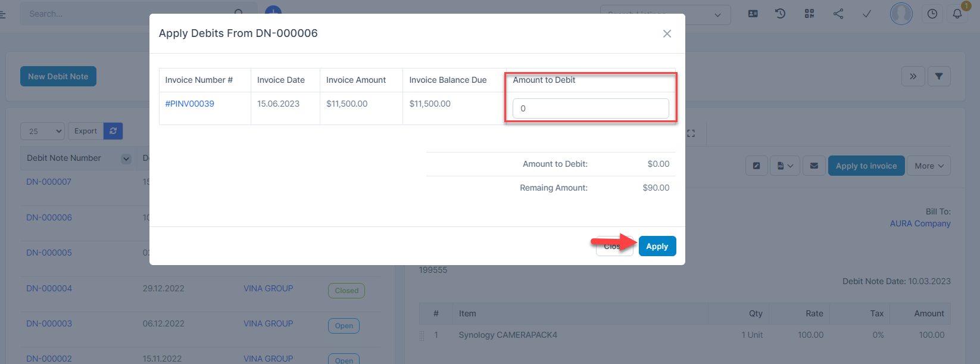Close the Apply Debits dialog with X

pyautogui.click(x=667, y=34)
